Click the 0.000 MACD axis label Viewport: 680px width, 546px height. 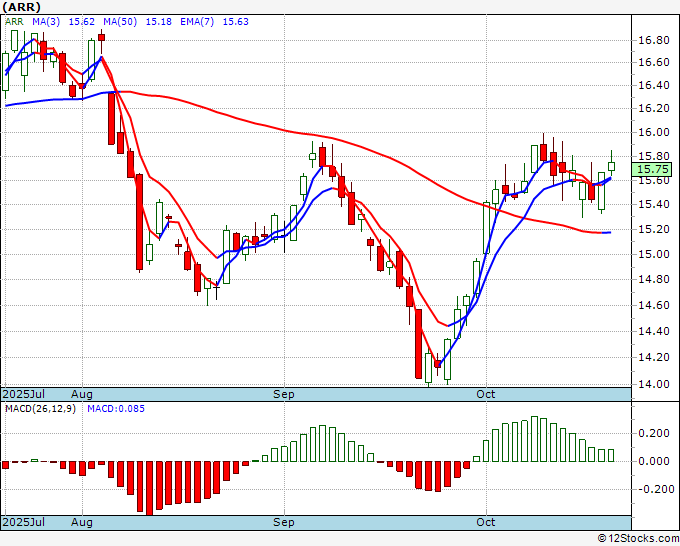pos(654,461)
